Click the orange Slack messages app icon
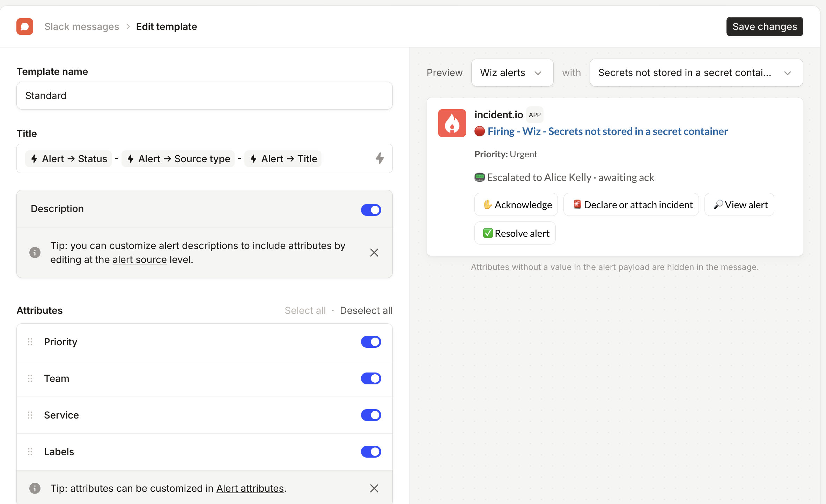 [x=25, y=27]
